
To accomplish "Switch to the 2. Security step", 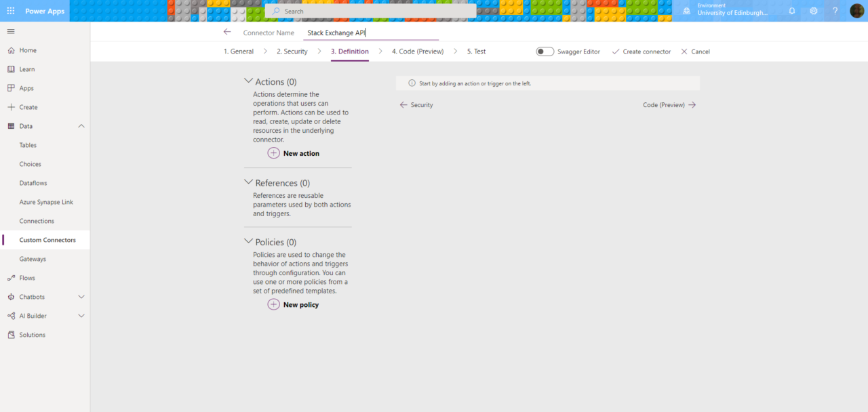I will 292,52.
